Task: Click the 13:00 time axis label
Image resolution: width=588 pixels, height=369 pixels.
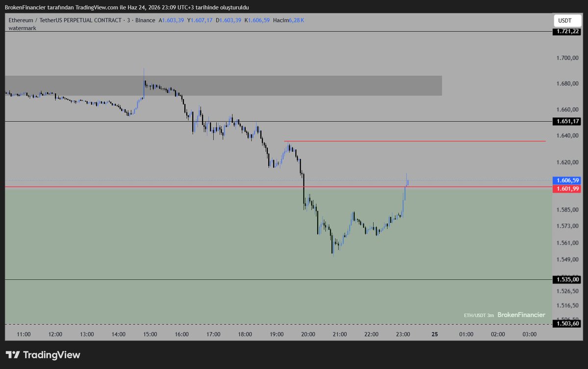Action: tap(87, 334)
